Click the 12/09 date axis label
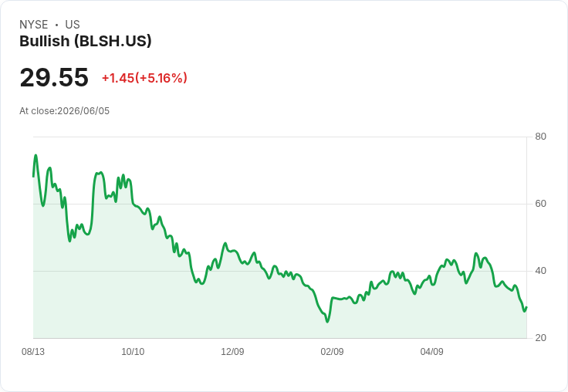The height and width of the screenshot is (392, 568). (232, 352)
